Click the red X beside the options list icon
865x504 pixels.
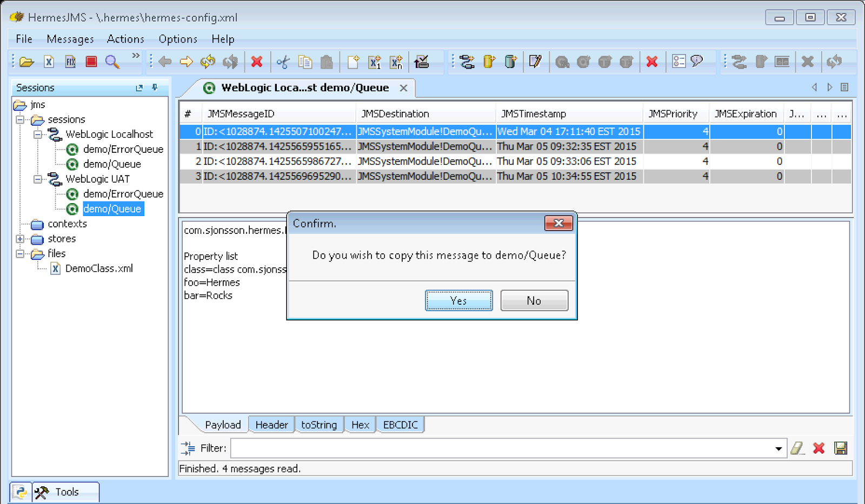[652, 62]
